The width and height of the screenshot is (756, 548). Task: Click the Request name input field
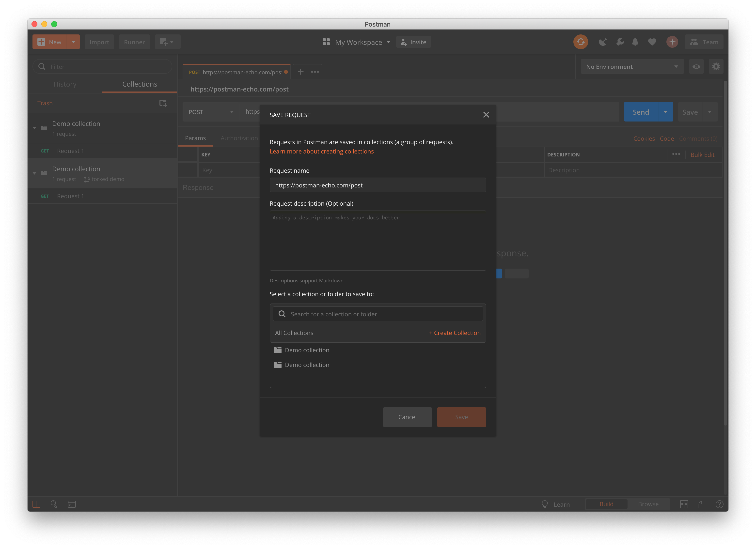click(378, 185)
